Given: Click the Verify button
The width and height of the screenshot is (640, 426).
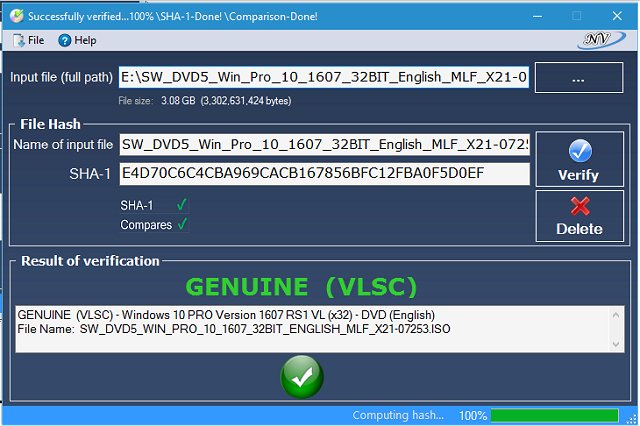Looking at the screenshot, I should (580, 159).
